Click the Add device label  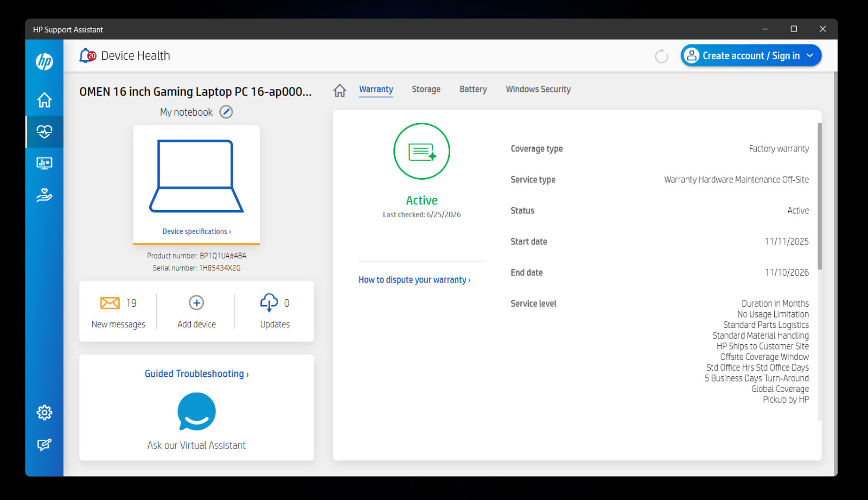coord(196,325)
